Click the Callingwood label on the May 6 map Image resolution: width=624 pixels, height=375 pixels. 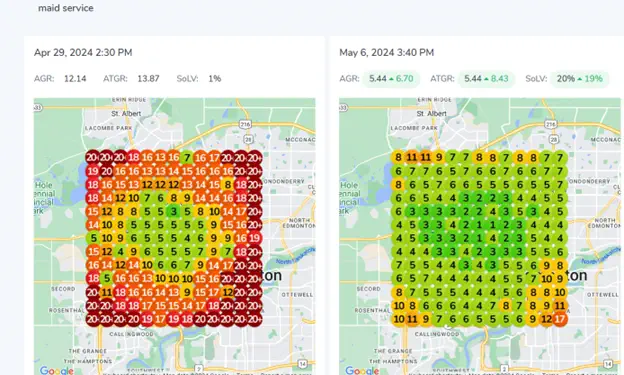(437, 334)
